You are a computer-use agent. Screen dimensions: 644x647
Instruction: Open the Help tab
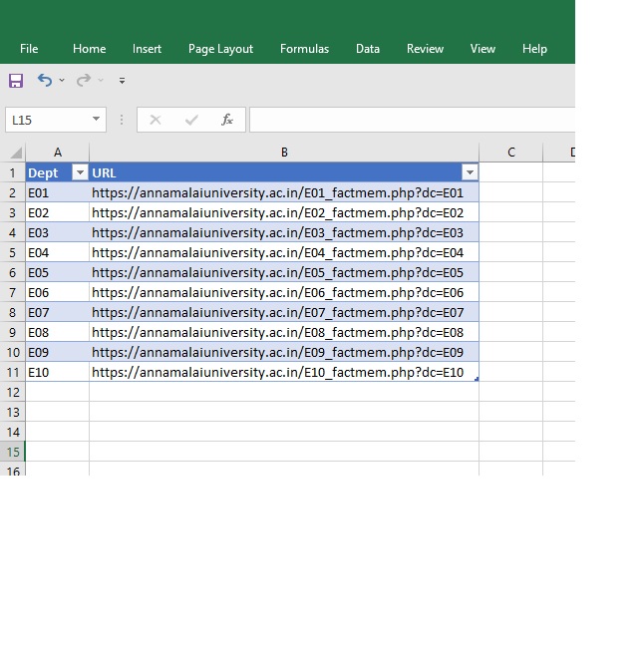pos(534,49)
